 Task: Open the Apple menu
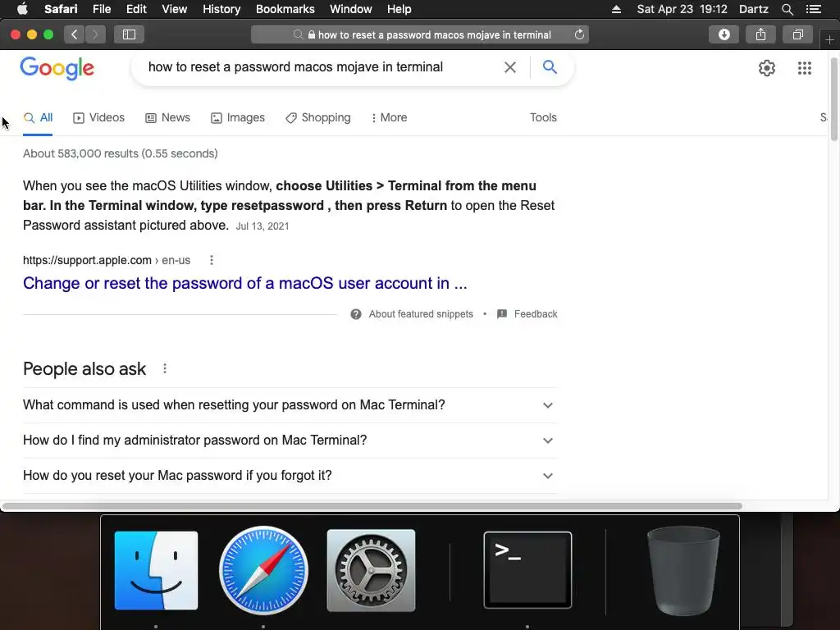tap(22, 9)
